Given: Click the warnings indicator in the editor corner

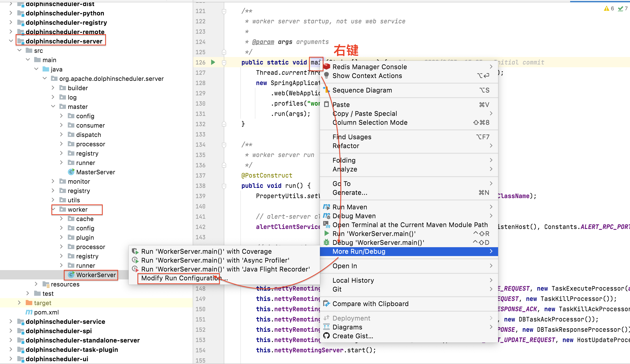Looking at the screenshot, I should 609,8.
